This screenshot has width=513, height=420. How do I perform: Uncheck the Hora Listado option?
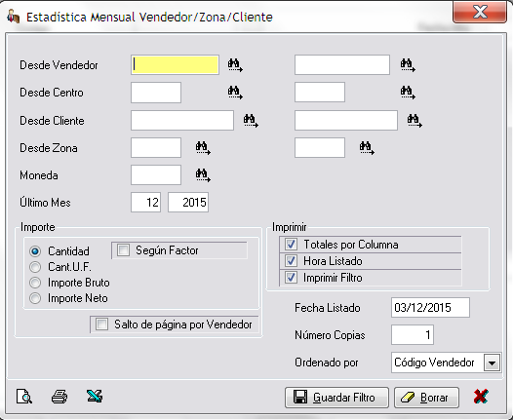pyautogui.click(x=291, y=261)
